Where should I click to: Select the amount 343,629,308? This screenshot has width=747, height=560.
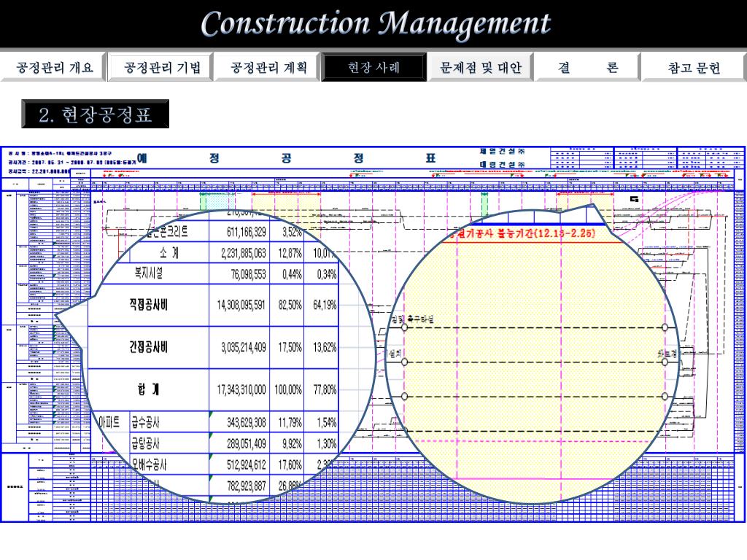pyautogui.click(x=247, y=422)
